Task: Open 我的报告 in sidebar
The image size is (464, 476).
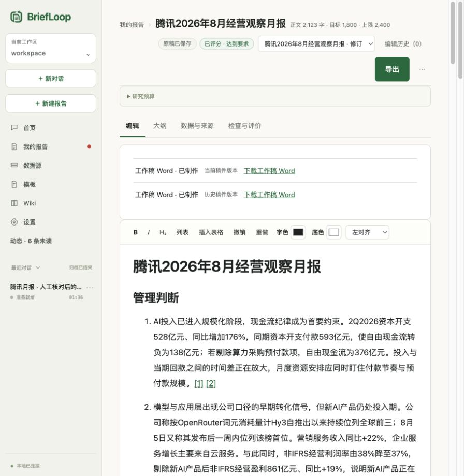Action: (x=36, y=146)
